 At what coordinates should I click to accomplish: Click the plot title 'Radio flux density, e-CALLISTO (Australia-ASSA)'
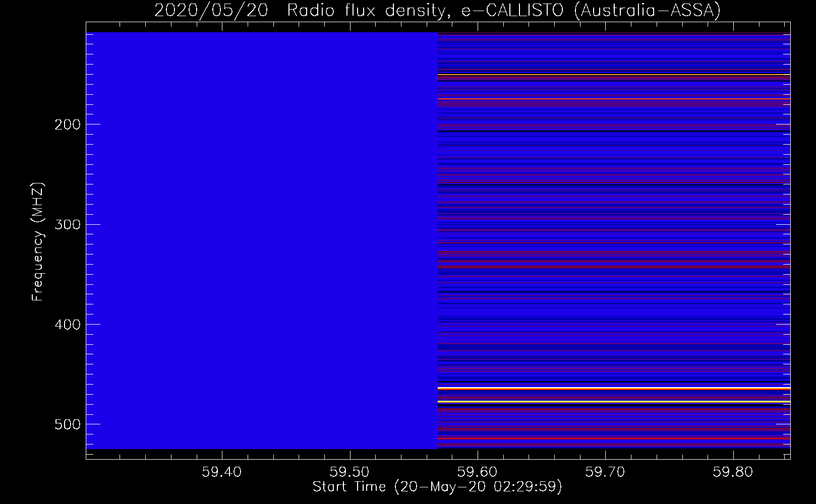coord(504,10)
